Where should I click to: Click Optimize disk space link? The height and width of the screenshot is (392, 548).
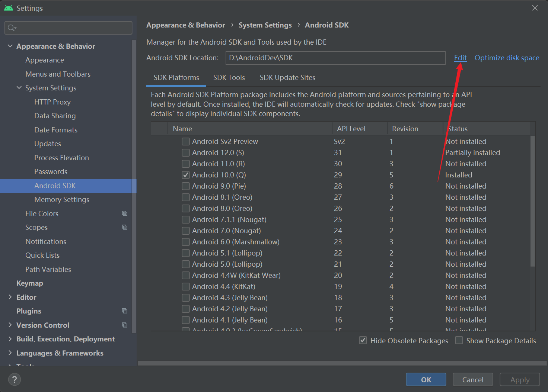click(507, 58)
